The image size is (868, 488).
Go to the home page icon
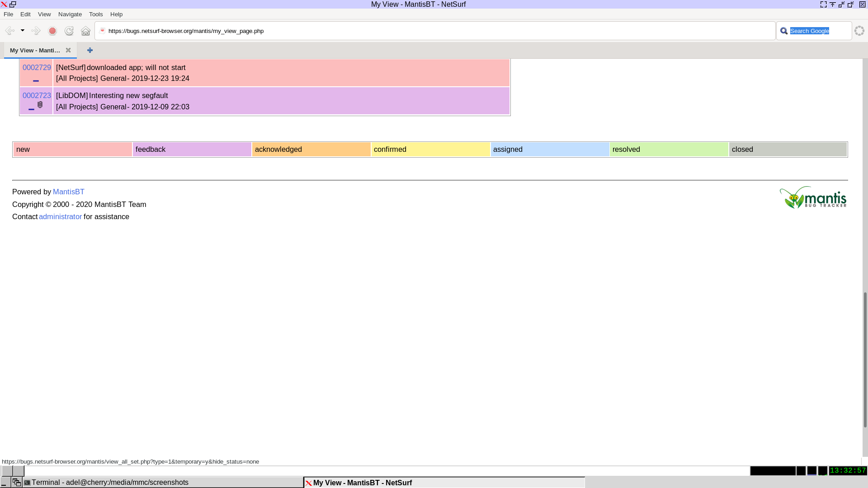[85, 31]
